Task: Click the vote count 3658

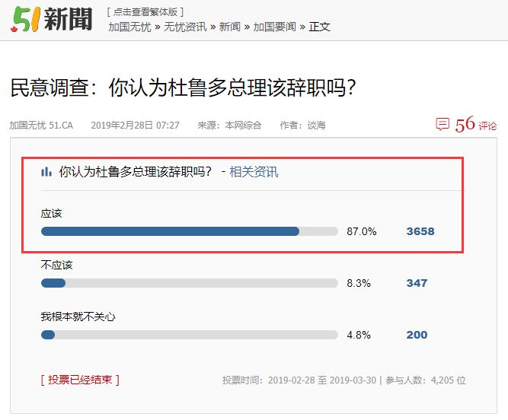Action: click(x=420, y=231)
